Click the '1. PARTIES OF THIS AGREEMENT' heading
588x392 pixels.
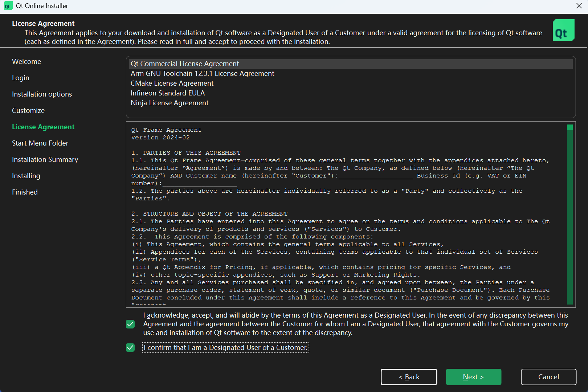click(x=186, y=153)
